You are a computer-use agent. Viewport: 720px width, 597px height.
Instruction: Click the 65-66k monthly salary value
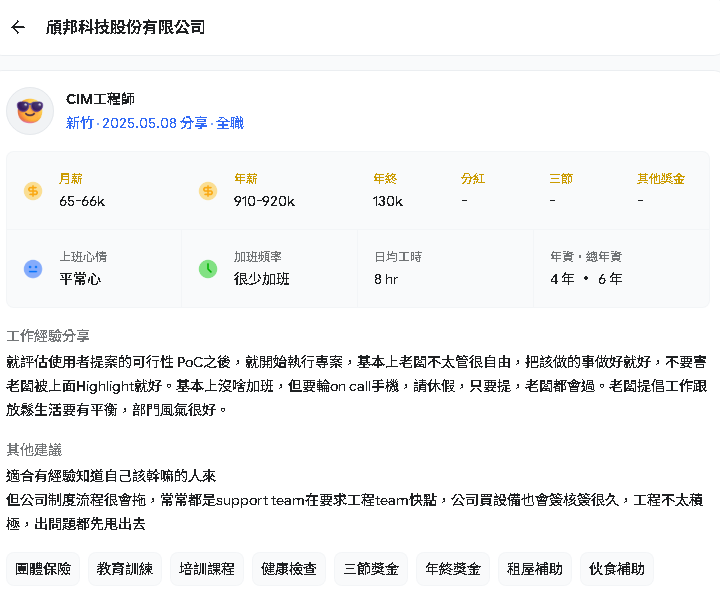(x=82, y=201)
